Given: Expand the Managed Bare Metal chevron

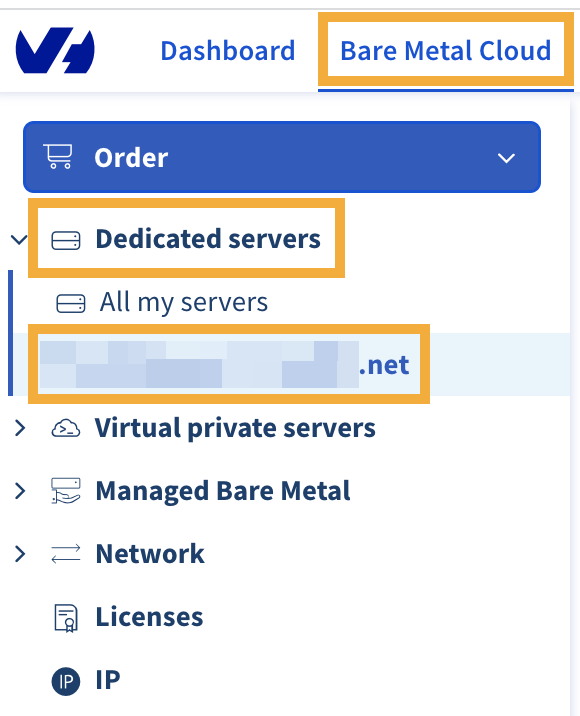Looking at the screenshot, I should pos(20,491).
